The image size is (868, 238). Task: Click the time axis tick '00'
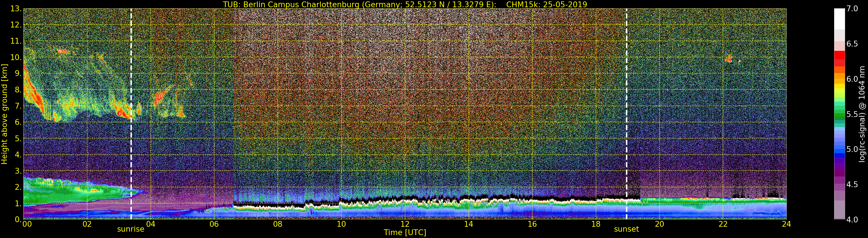27,224
